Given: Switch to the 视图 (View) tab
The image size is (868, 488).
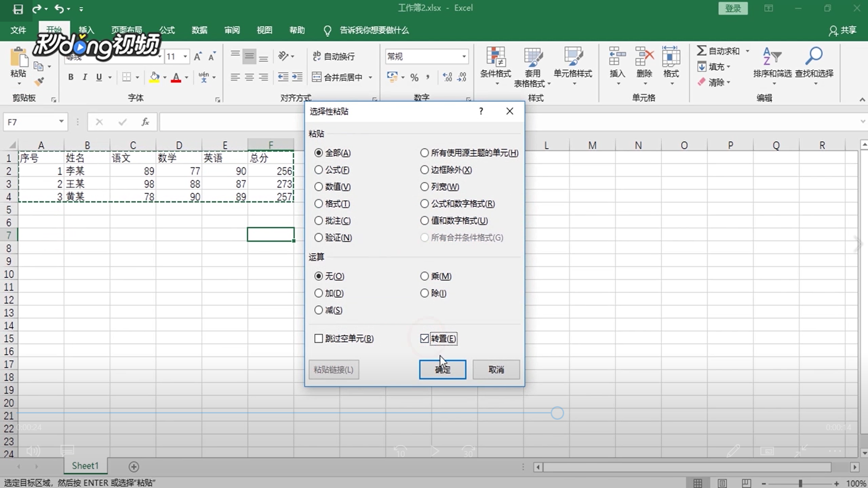Looking at the screenshot, I should [x=264, y=30].
